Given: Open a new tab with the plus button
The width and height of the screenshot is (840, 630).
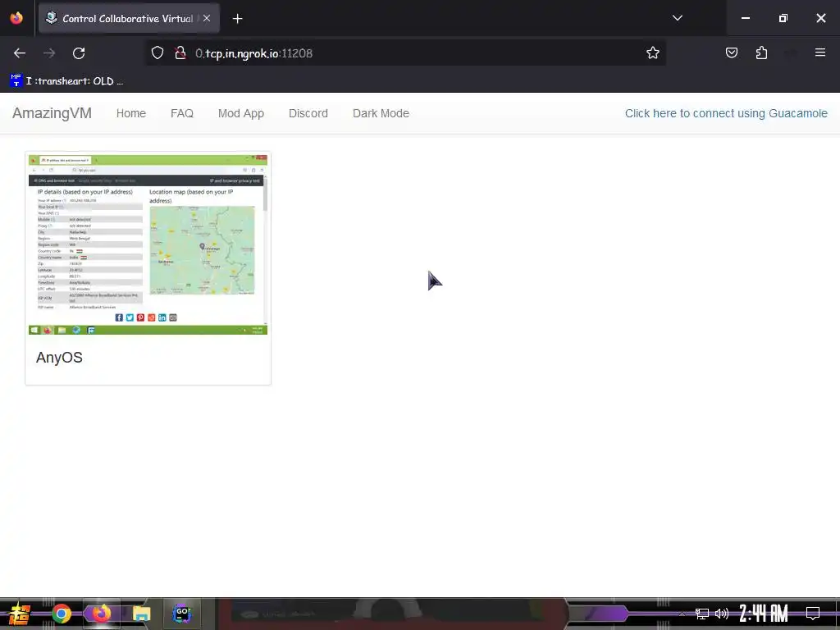Looking at the screenshot, I should pos(237,19).
